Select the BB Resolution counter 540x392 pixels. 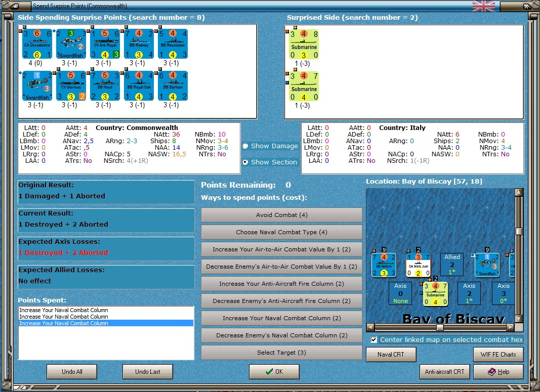pyautogui.click(x=173, y=43)
